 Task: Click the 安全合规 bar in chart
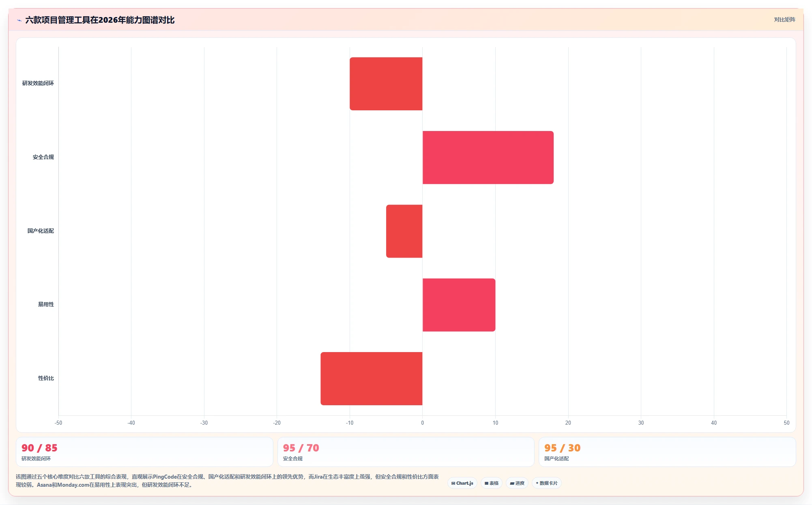[488, 157]
